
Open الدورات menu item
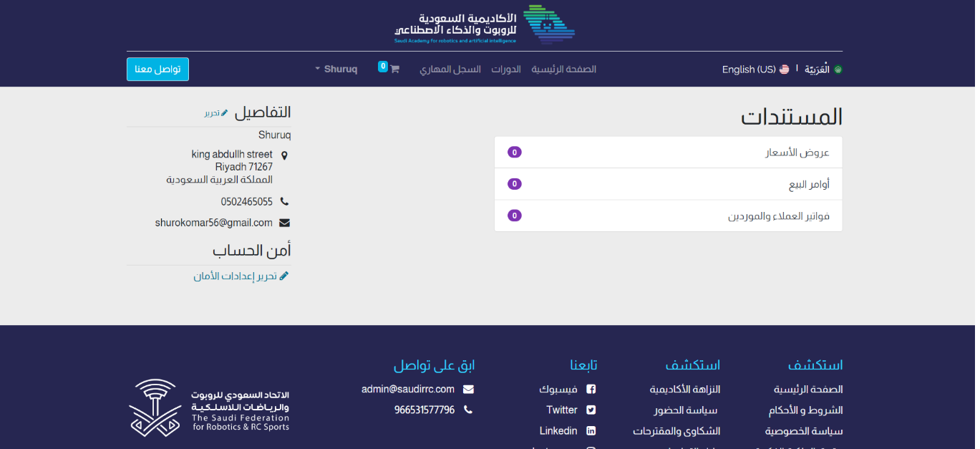point(506,69)
